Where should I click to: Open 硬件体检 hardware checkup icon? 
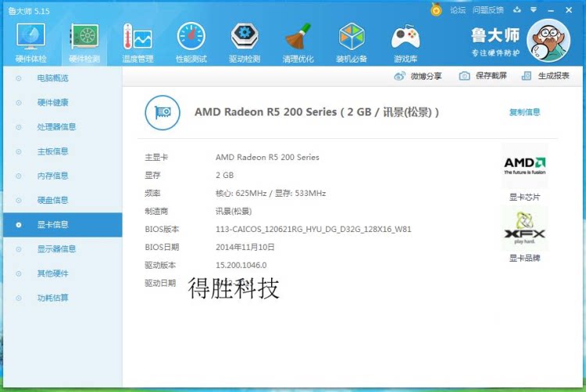[x=30, y=37]
